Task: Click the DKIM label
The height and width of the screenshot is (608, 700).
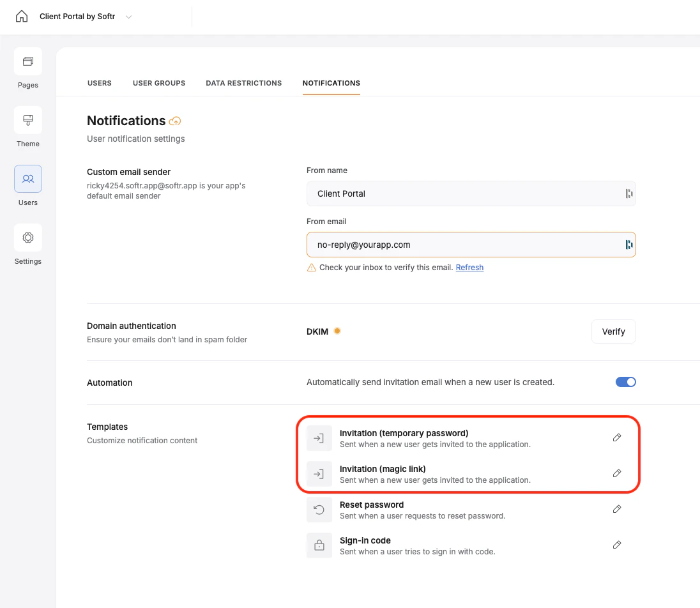Action: [x=317, y=331]
